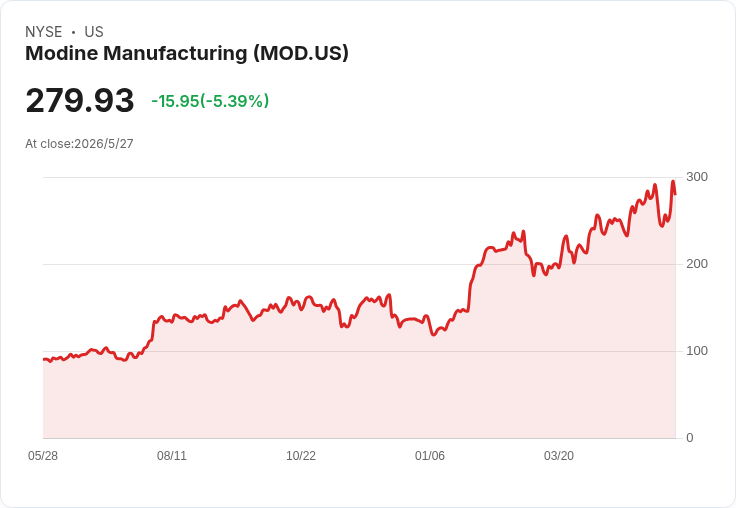Click the chart's final data point at the right edge

675,193
